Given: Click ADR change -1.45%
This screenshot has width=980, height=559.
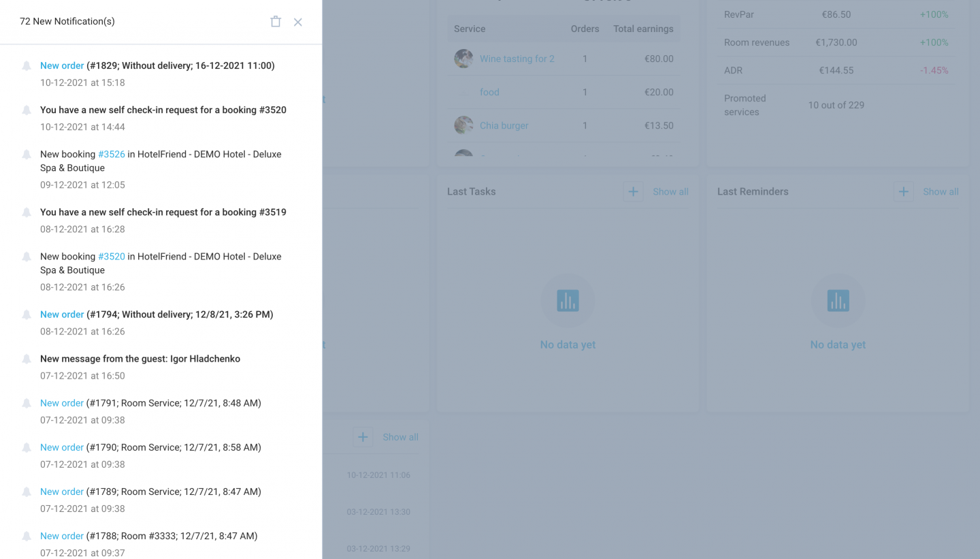Looking at the screenshot, I should pyautogui.click(x=934, y=70).
